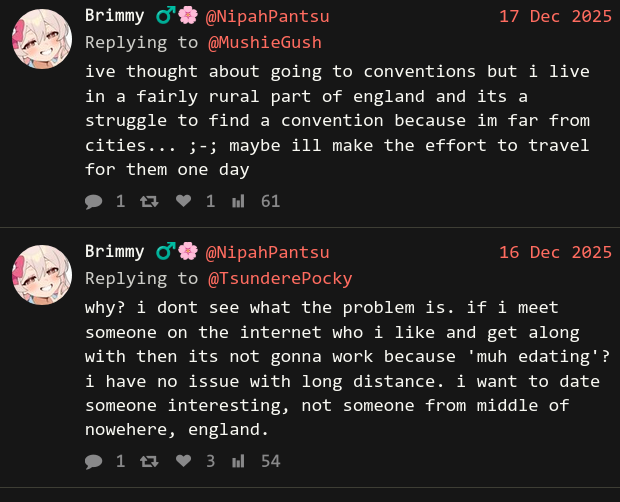The height and width of the screenshot is (502, 620).
Task: Retweet the rural England conventions tweet
Action: click(x=148, y=201)
